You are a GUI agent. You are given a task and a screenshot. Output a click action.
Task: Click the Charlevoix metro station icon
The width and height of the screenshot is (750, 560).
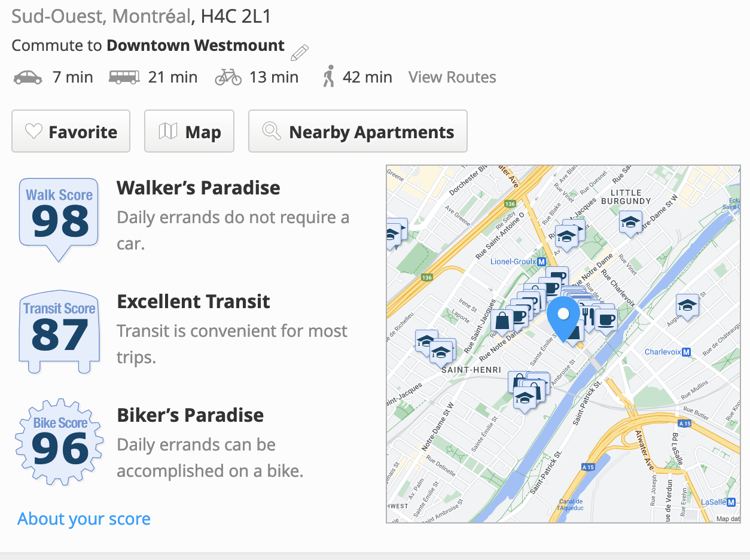[687, 352]
